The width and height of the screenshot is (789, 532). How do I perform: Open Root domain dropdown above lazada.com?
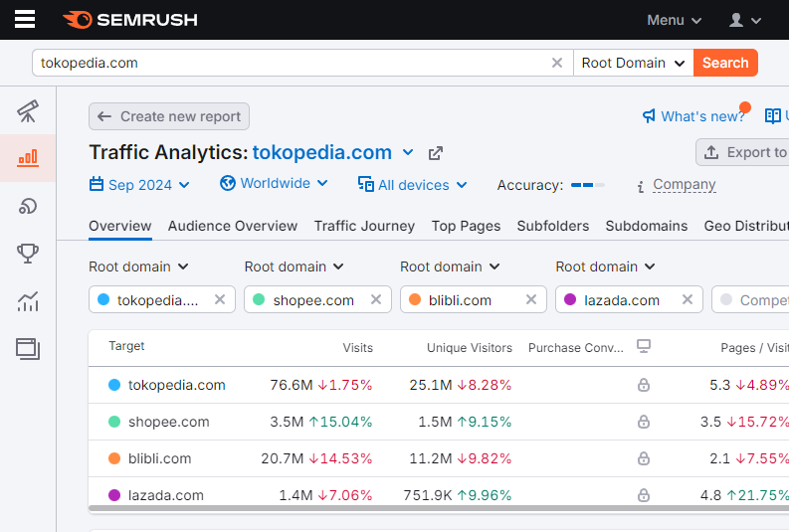(x=605, y=266)
